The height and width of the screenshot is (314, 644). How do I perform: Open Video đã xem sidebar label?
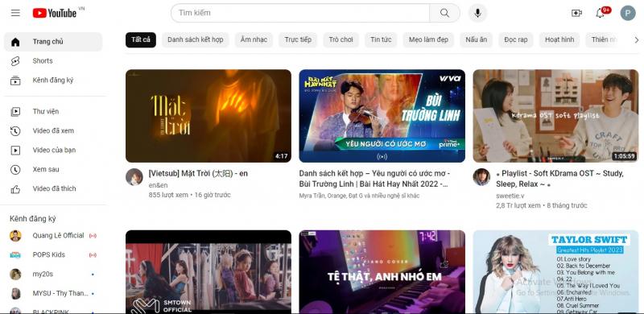[x=53, y=131]
